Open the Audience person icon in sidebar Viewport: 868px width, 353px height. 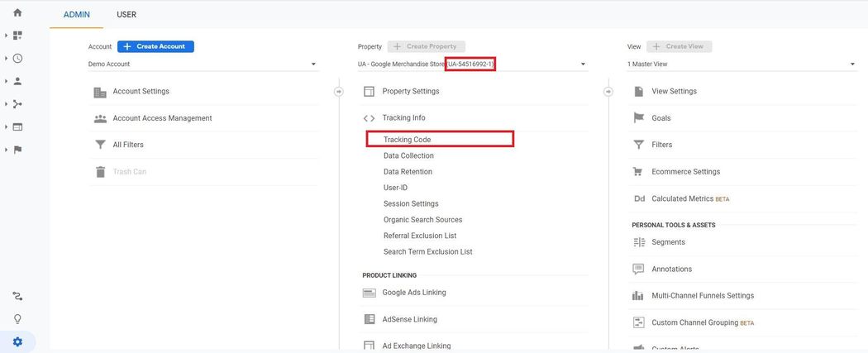click(17, 81)
